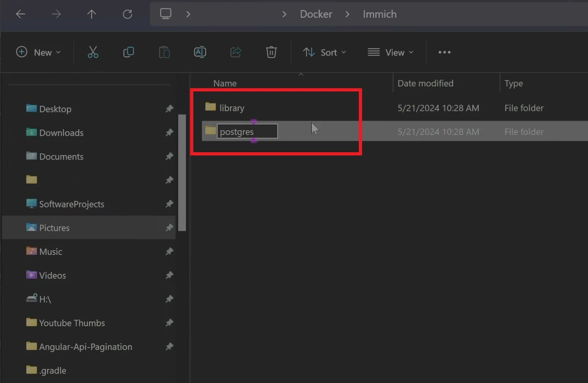Viewport: 588px width, 383px height.
Task: Open Docker folder in breadcrumb
Action: (316, 14)
